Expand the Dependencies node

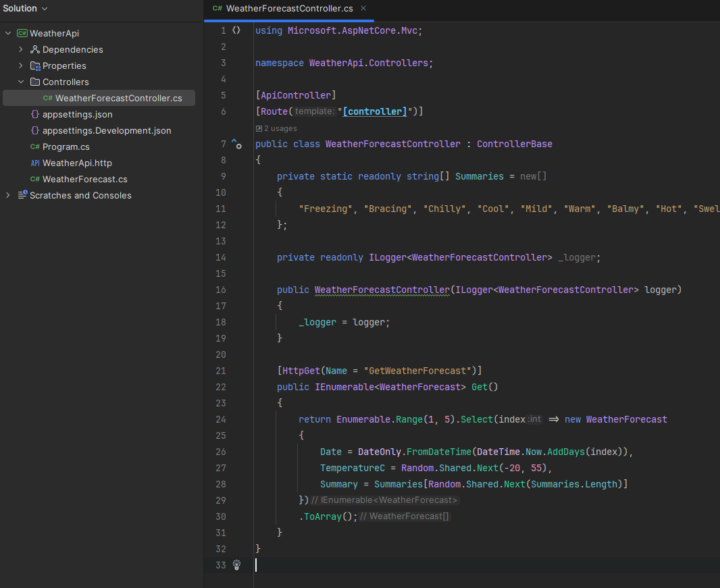click(20, 49)
